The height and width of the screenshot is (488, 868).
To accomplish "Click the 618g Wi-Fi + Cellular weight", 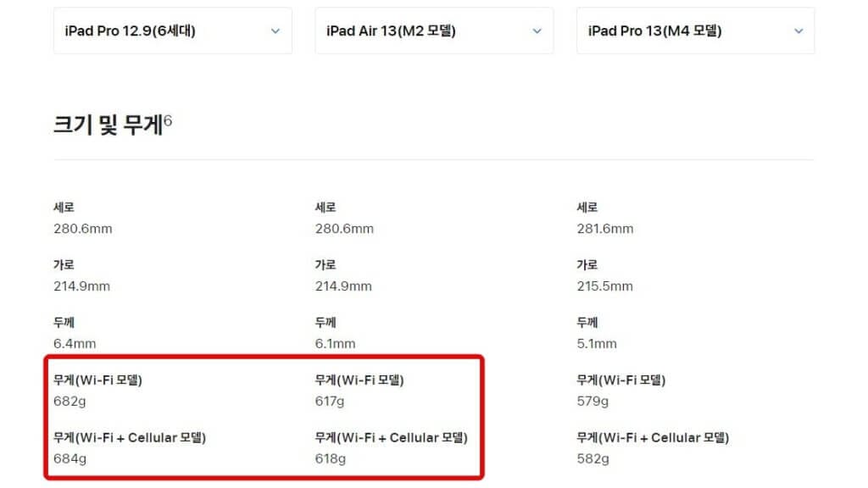I will point(331,459).
